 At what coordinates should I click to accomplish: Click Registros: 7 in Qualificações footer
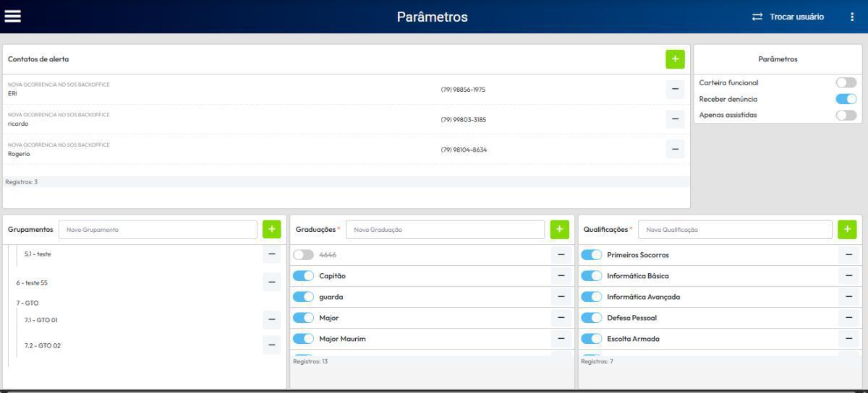pos(597,361)
